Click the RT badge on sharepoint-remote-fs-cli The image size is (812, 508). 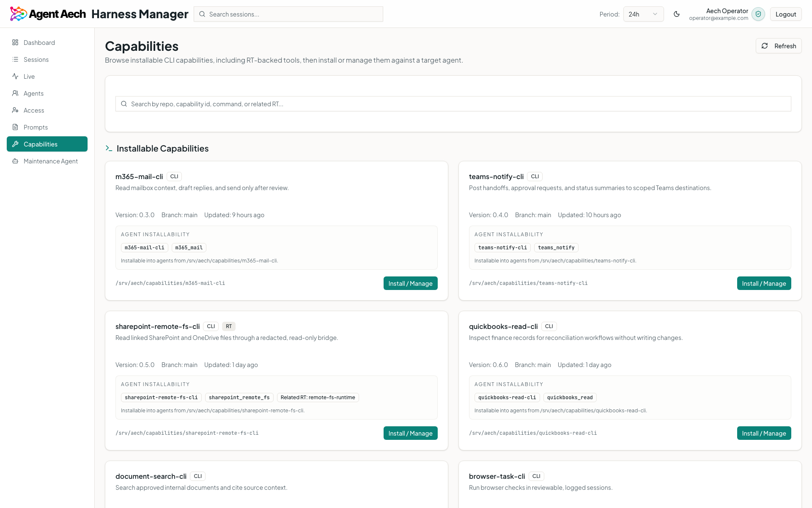pyautogui.click(x=229, y=326)
